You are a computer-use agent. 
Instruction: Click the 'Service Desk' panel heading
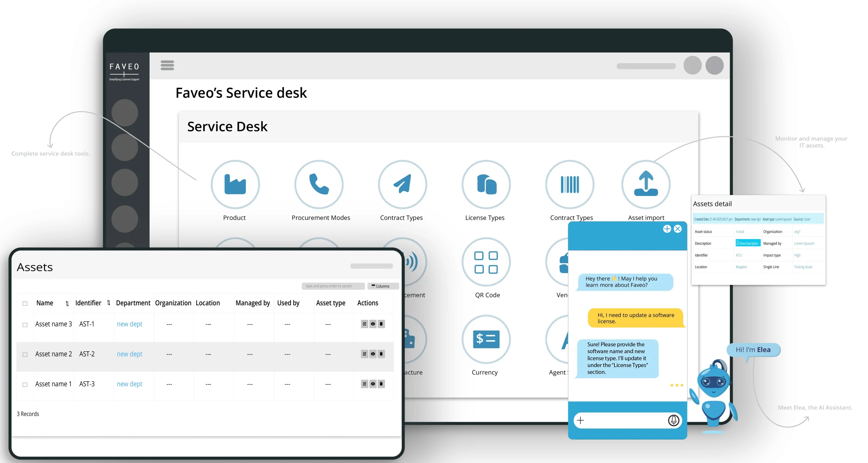[227, 127]
